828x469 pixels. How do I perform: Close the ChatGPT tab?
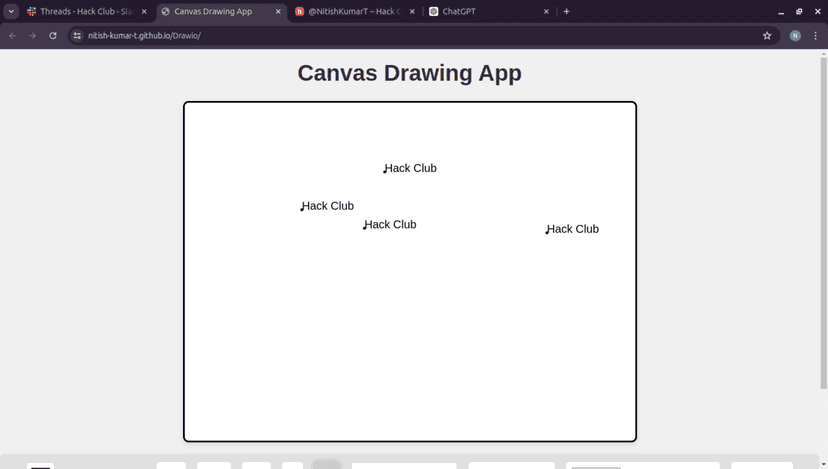(546, 11)
